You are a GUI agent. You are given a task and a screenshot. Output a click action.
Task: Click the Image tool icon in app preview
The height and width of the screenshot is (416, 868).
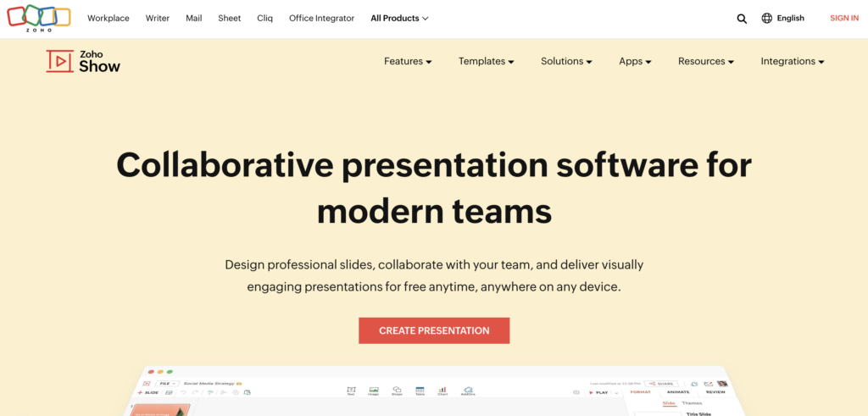[x=374, y=391]
